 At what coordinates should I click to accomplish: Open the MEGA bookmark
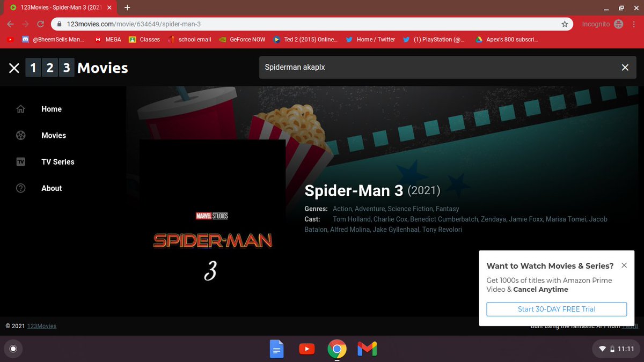108,39
